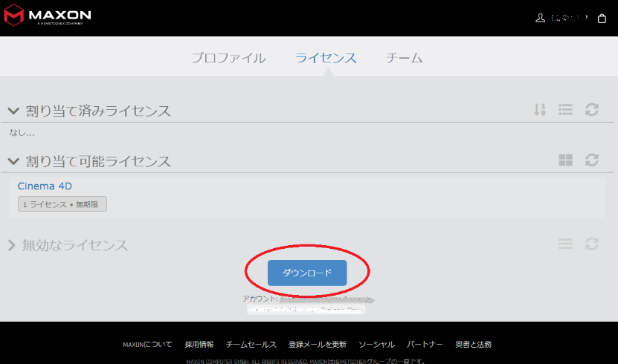
Task: Refresh the assignable licenses section
Action: [x=591, y=160]
